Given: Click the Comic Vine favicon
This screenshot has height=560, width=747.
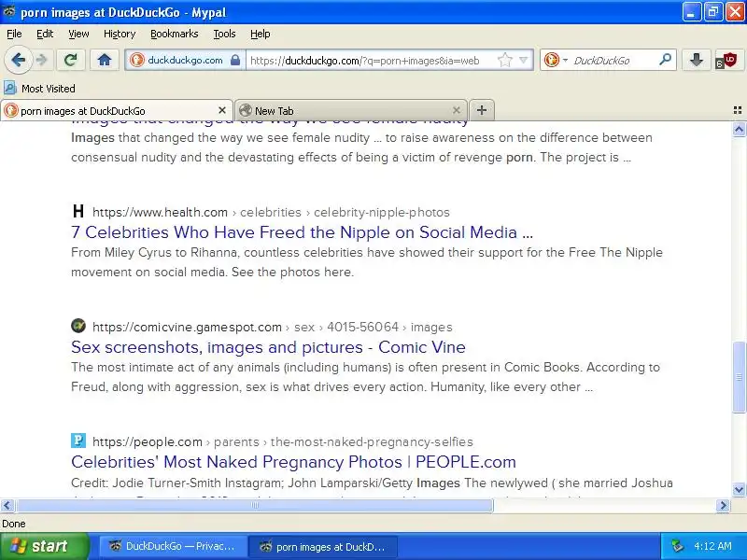Looking at the screenshot, I should click(78, 326).
